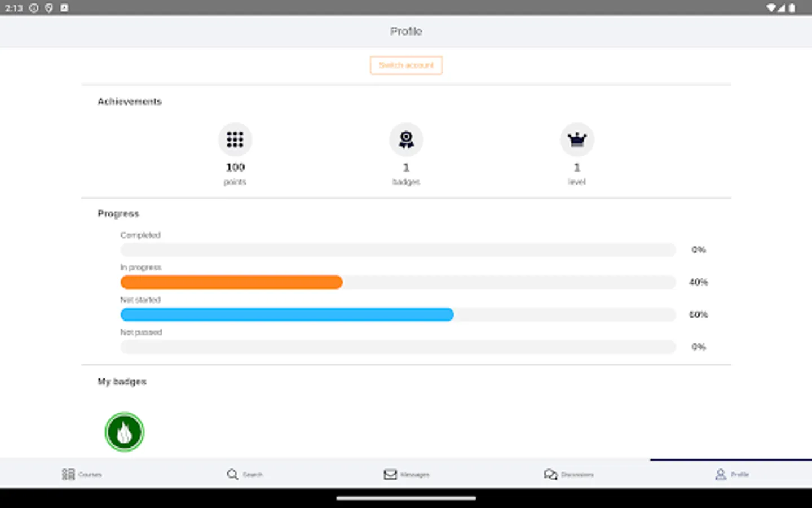Tap the Wi-Fi status icon
Screen dimensions: 812x508
[771, 8]
